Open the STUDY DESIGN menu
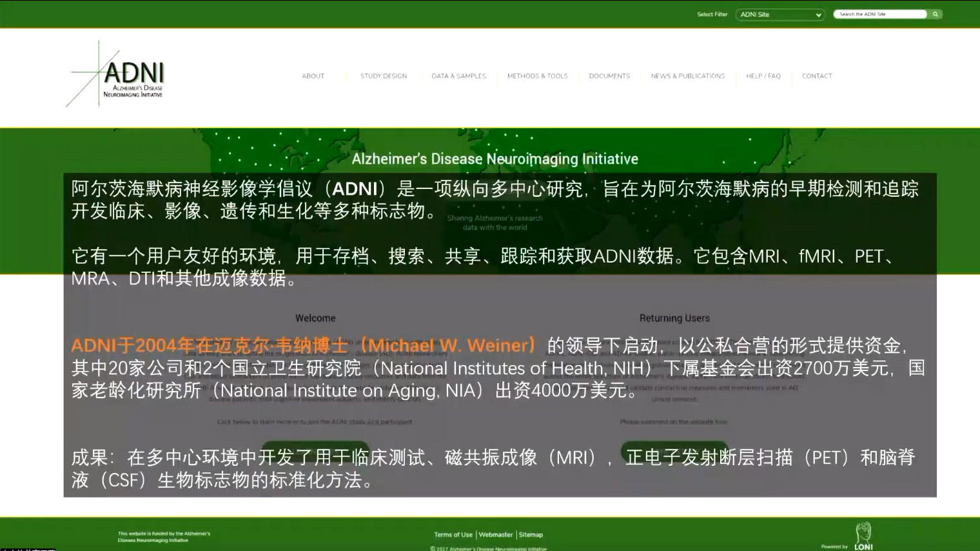Screen dimensions: 980x551 tap(384, 76)
